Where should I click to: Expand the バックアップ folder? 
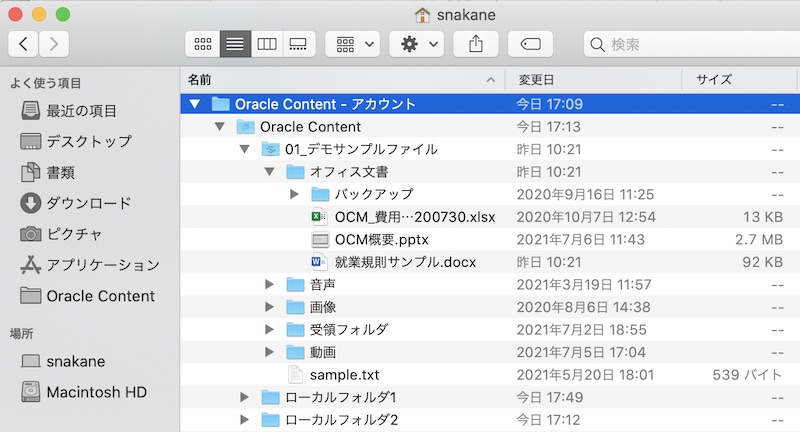pyautogui.click(x=294, y=194)
